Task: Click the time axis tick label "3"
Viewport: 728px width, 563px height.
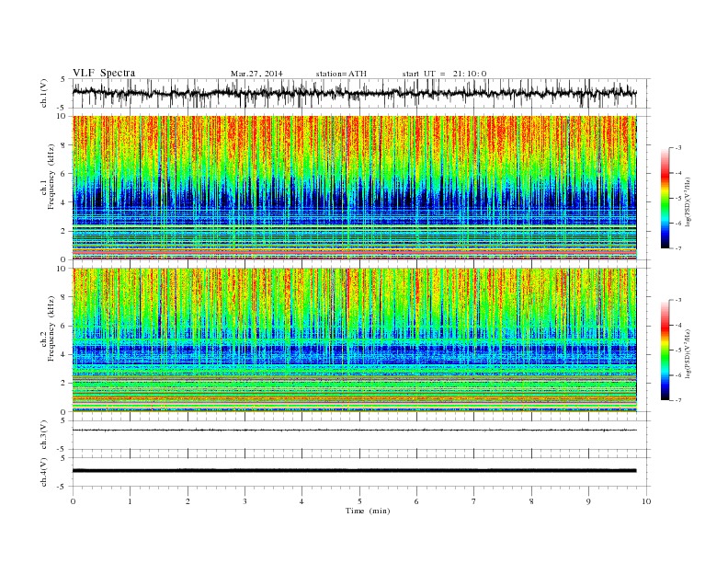Action: [245, 501]
